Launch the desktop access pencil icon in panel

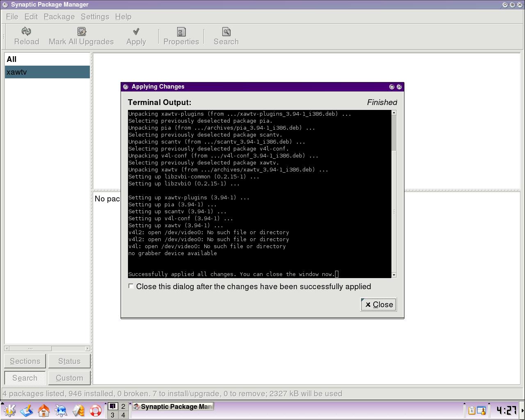tap(27, 410)
